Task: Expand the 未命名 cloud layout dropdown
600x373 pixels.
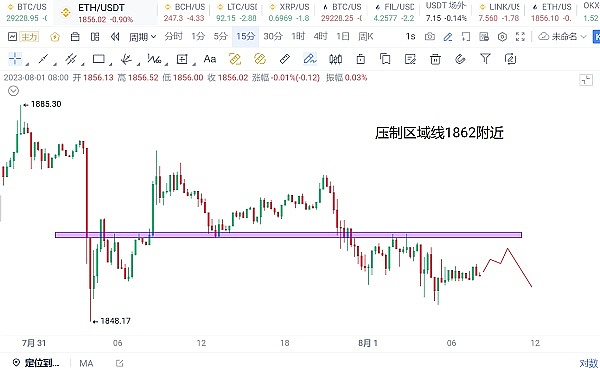Action: (562, 37)
